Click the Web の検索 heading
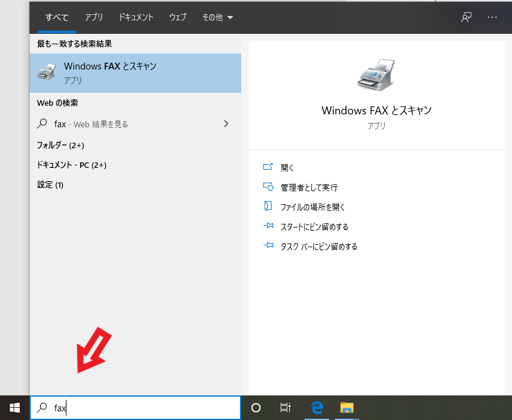The height and width of the screenshot is (420, 512). (x=57, y=103)
